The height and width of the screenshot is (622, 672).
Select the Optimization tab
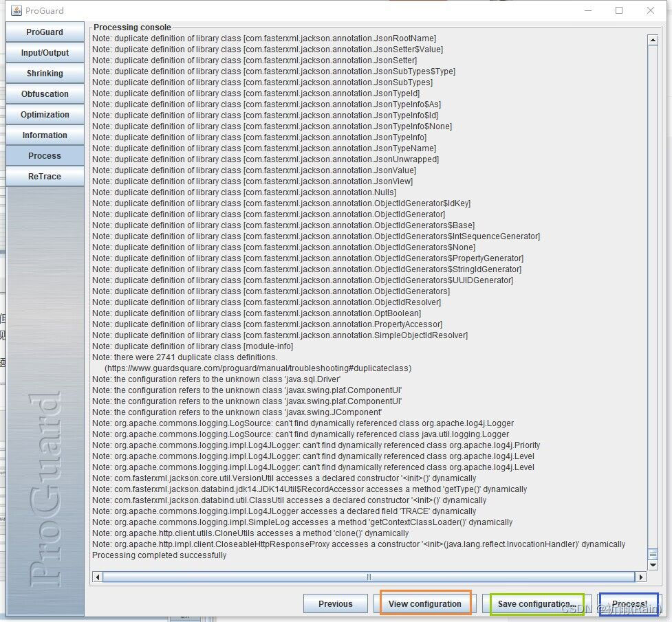tap(45, 114)
